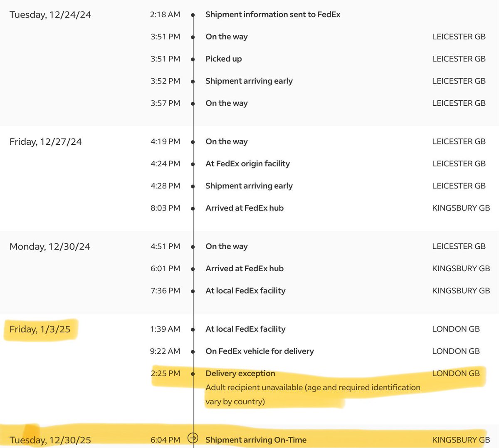The width and height of the screenshot is (499, 448).
Task: Click the 2:25 PM timestamp
Action: click(166, 373)
